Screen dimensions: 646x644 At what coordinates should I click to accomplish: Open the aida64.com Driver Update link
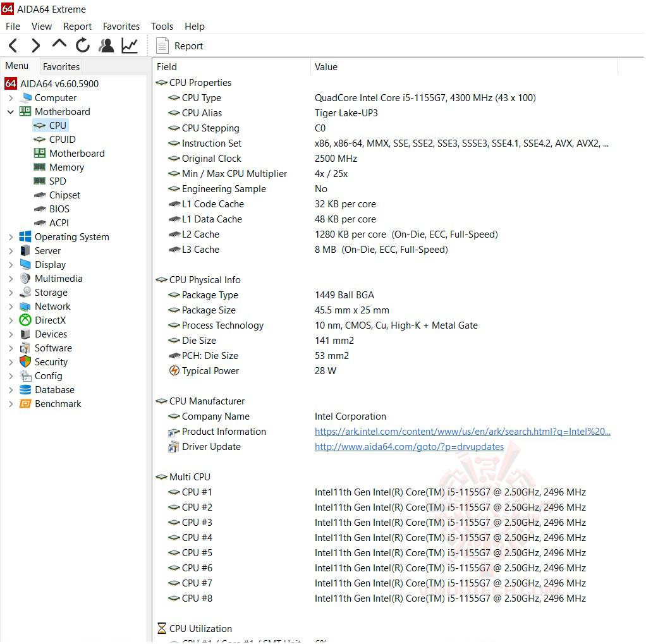click(409, 447)
